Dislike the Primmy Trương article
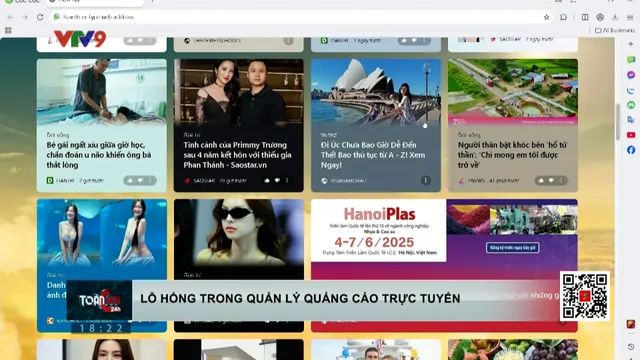Screen dimensions: 640x360 [x=277, y=180]
